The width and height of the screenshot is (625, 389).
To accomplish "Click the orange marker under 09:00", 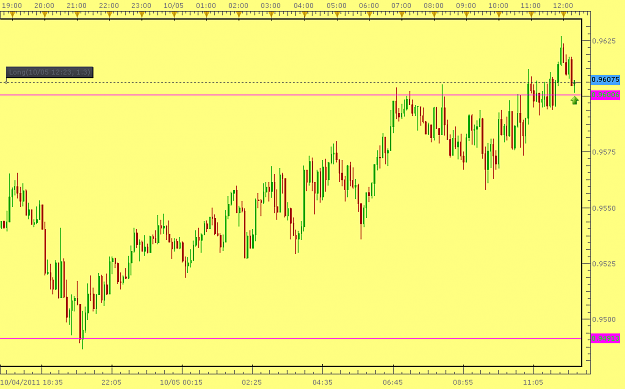I will tap(466, 15).
